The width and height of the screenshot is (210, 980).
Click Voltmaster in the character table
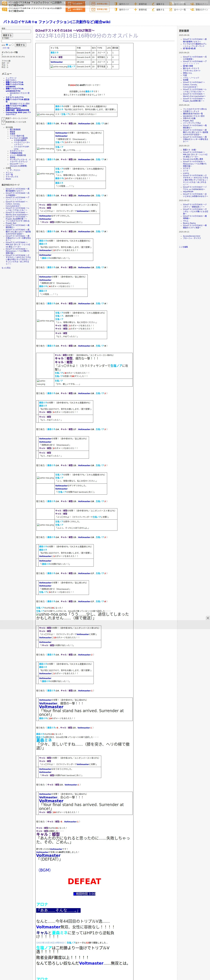click(57, 62)
